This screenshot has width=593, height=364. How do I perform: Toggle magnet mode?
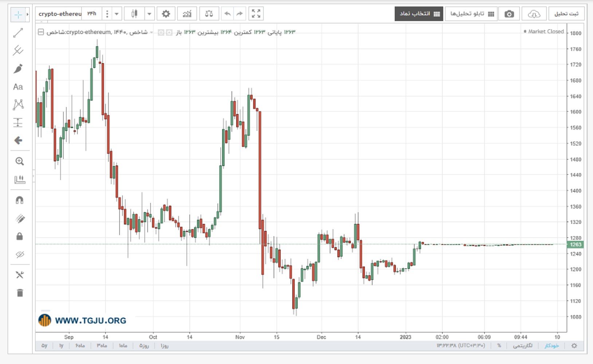point(20,200)
